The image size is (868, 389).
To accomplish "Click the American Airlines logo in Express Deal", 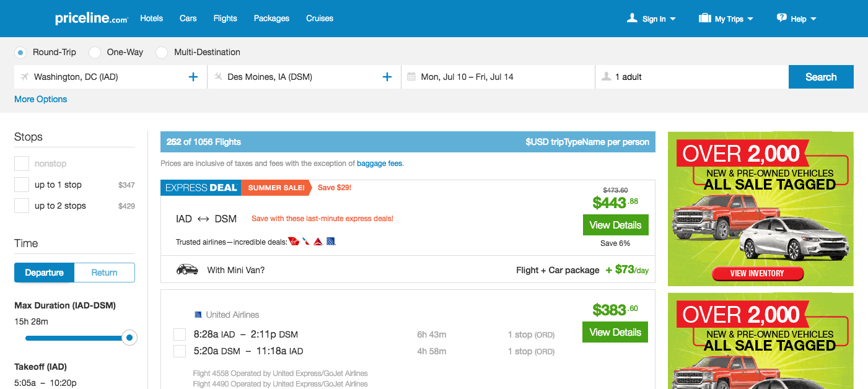I will click(306, 241).
